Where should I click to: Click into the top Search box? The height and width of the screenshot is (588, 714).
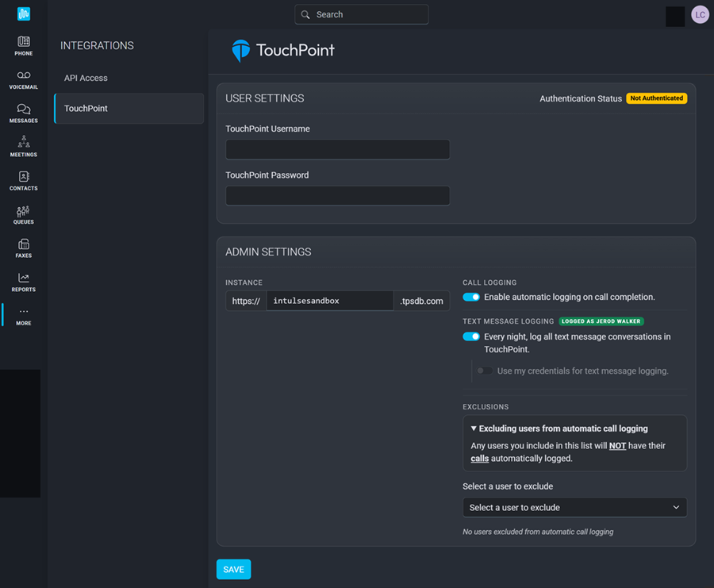[362, 14]
